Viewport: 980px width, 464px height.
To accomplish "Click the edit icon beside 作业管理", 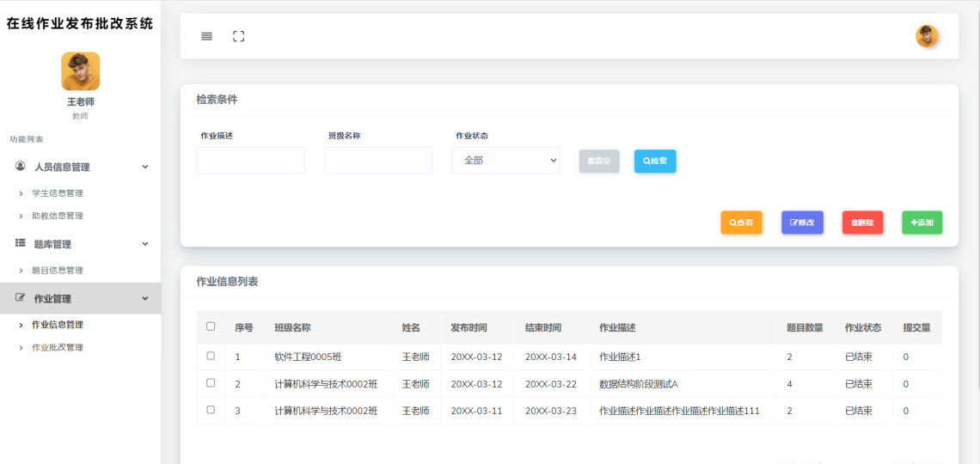I will (x=20, y=298).
